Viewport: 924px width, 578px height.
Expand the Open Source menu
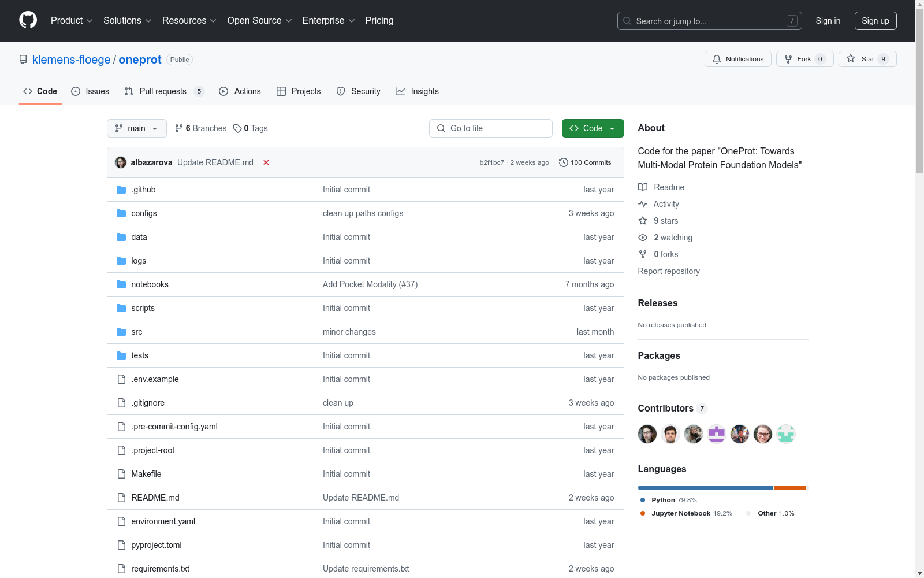click(260, 20)
